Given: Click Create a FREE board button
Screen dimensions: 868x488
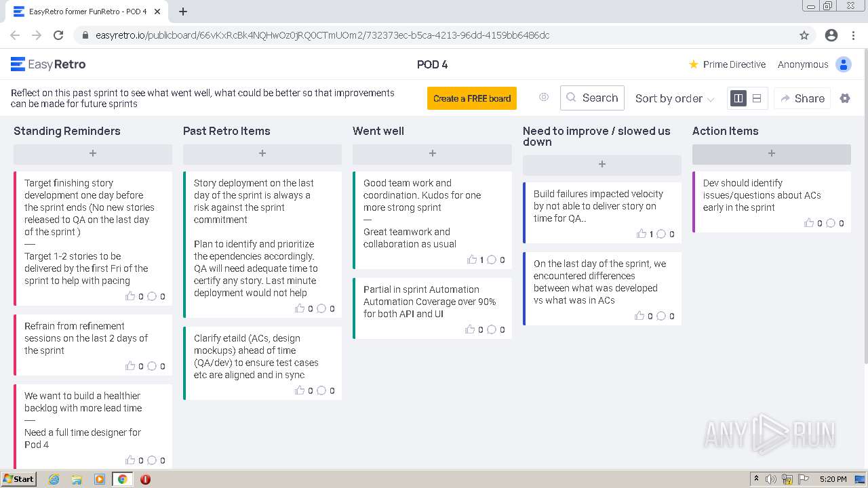Looking at the screenshot, I should point(472,98).
